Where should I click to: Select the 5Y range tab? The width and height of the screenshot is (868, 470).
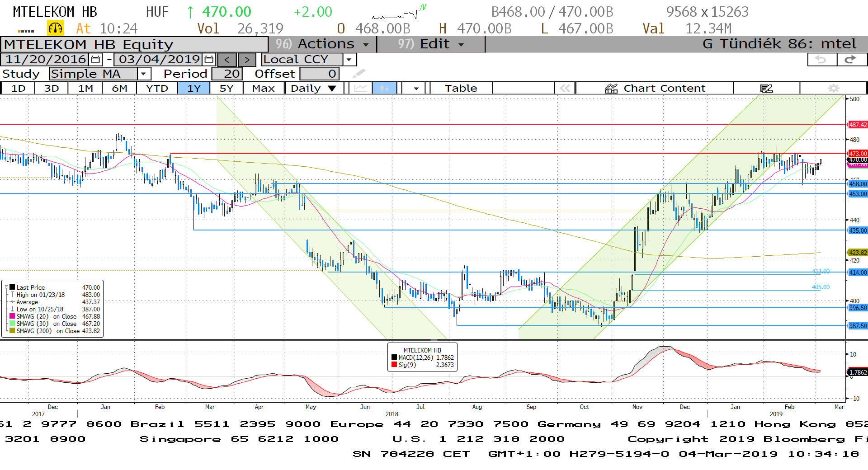226,88
